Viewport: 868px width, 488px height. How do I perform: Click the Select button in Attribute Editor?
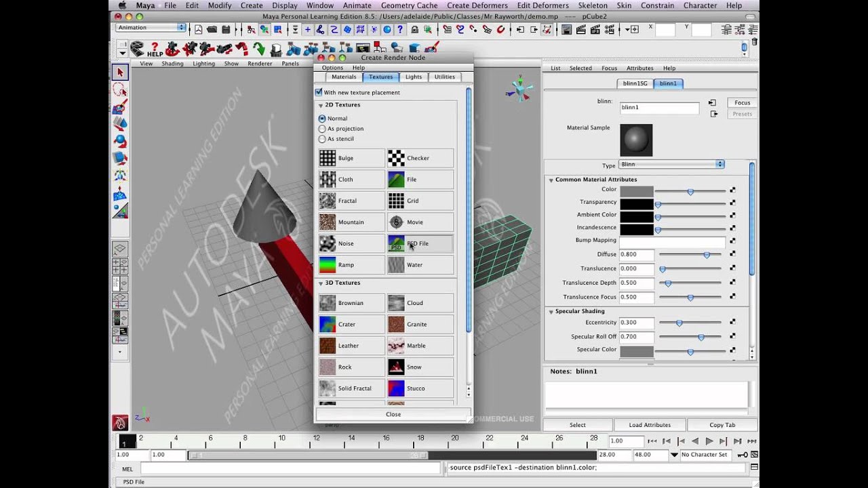pos(578,425)
